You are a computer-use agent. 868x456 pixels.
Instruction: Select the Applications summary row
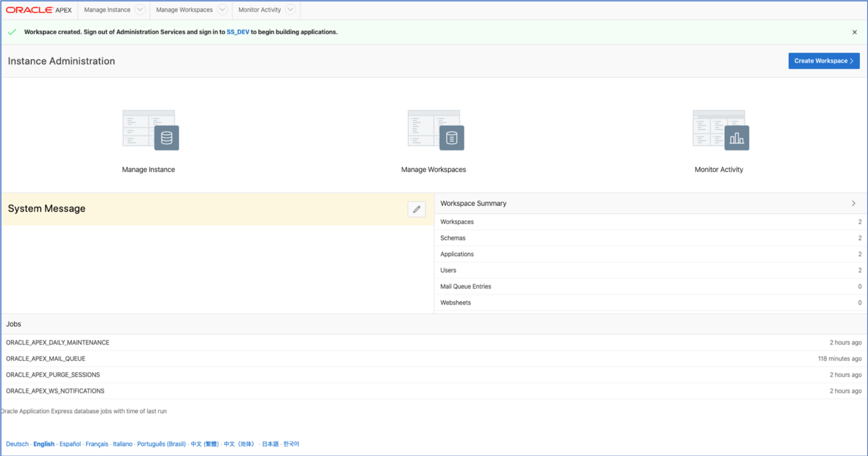click(x=651, y=254)
